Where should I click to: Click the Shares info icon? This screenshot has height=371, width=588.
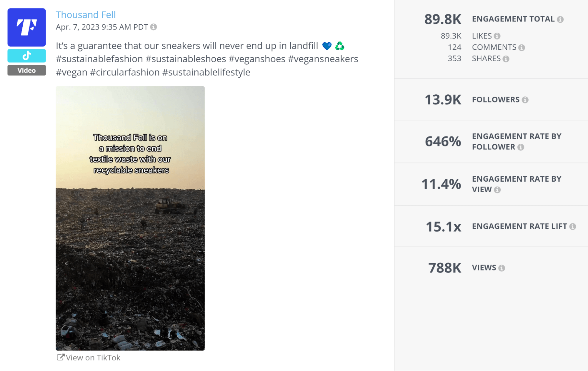click(x=506, y=59)
